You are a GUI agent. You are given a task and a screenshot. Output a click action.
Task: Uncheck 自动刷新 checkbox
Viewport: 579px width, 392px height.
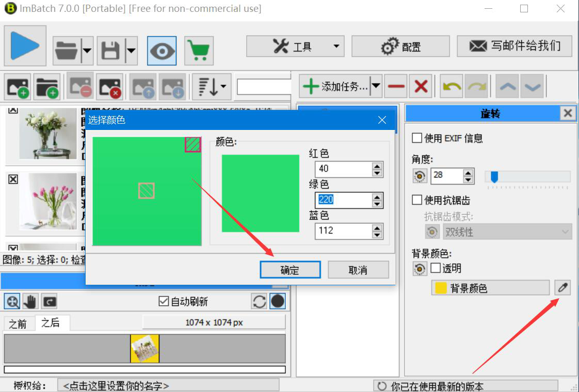pyautogui.click(x=163, y=301)
